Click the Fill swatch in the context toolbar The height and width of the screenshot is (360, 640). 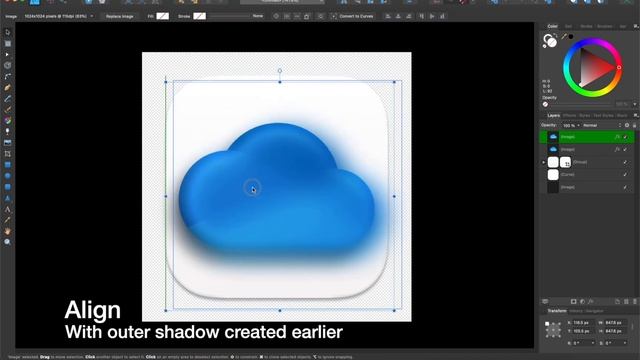[x=162, y=16]
